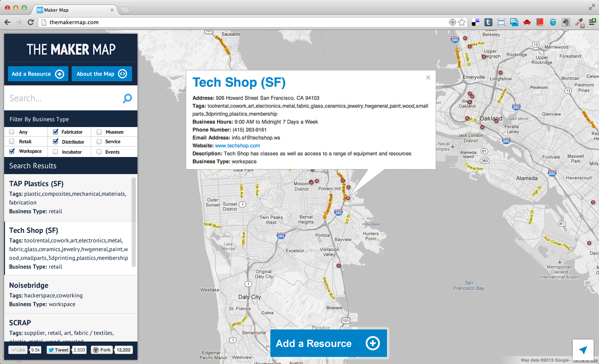Close the Maker Map browser tab
This screenshot has height=364, width=599.
coord(112,10)
